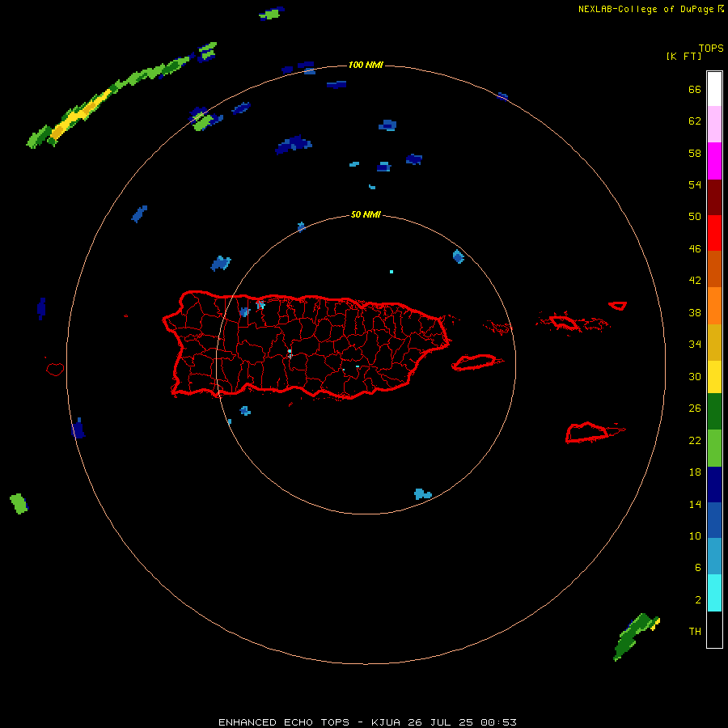728x728 pixels.
Task: Click the "26" legend value
Action: [x=695, y=408]
